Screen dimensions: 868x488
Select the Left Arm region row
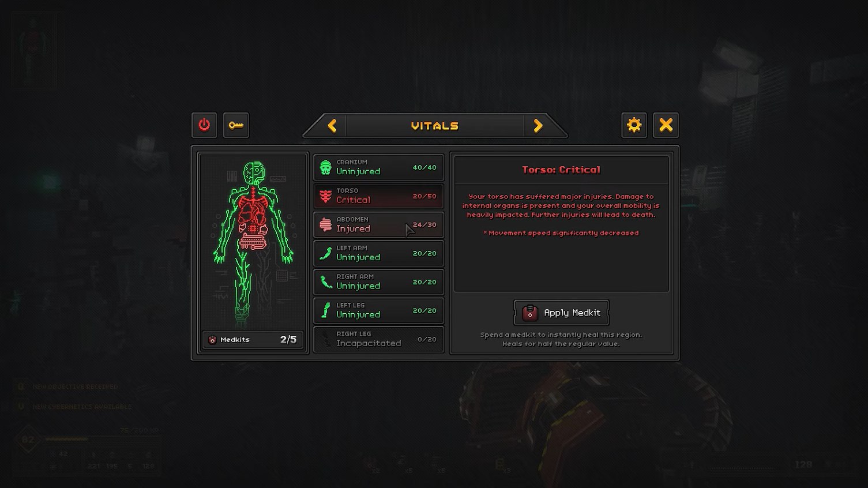pyautogui.click(x=379, y=253)
